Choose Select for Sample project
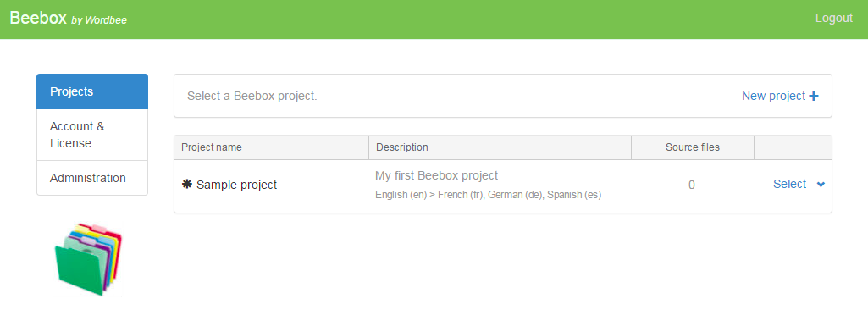Viewport: 868px width, 310px height. (789, 185)
